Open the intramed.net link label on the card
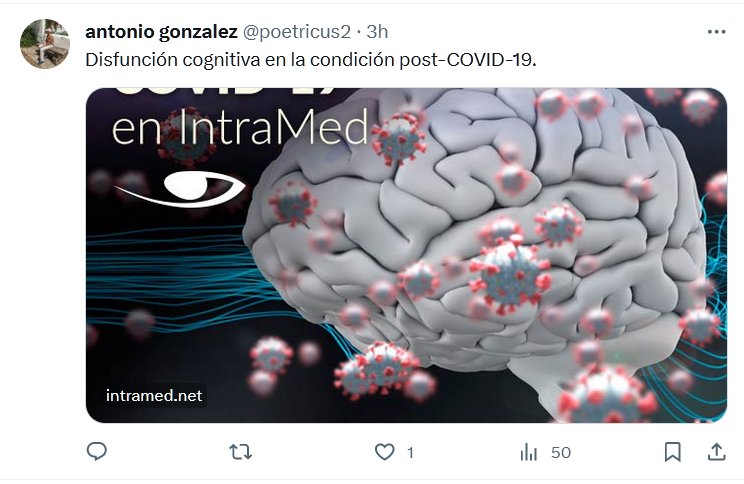This screenshot has width=744, height=484. pyautogui.click(x=154, y=395)
